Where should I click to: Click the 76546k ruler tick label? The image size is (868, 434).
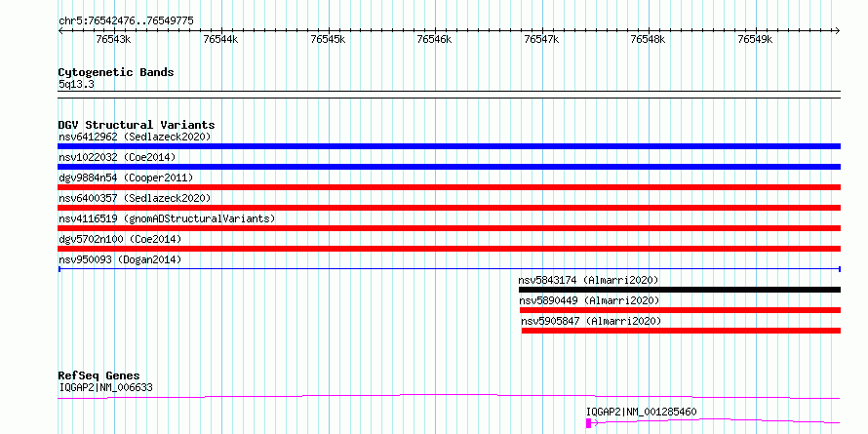[435, 39]
